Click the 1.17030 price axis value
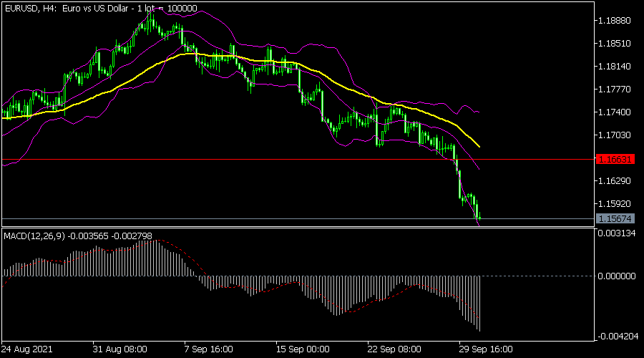This screenshot has height=358, width=644. (x=615, y=135)
